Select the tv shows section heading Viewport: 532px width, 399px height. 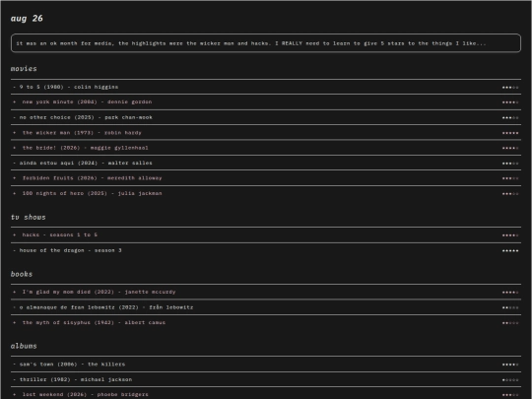click(29, 217)
